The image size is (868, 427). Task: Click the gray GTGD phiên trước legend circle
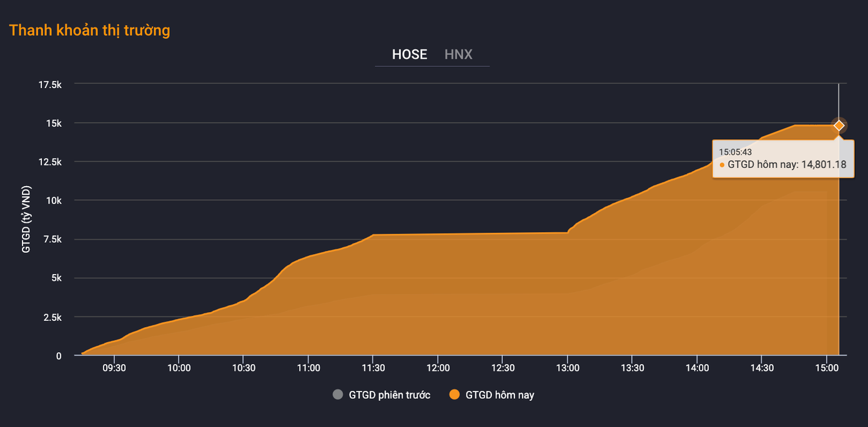[338, 395]
